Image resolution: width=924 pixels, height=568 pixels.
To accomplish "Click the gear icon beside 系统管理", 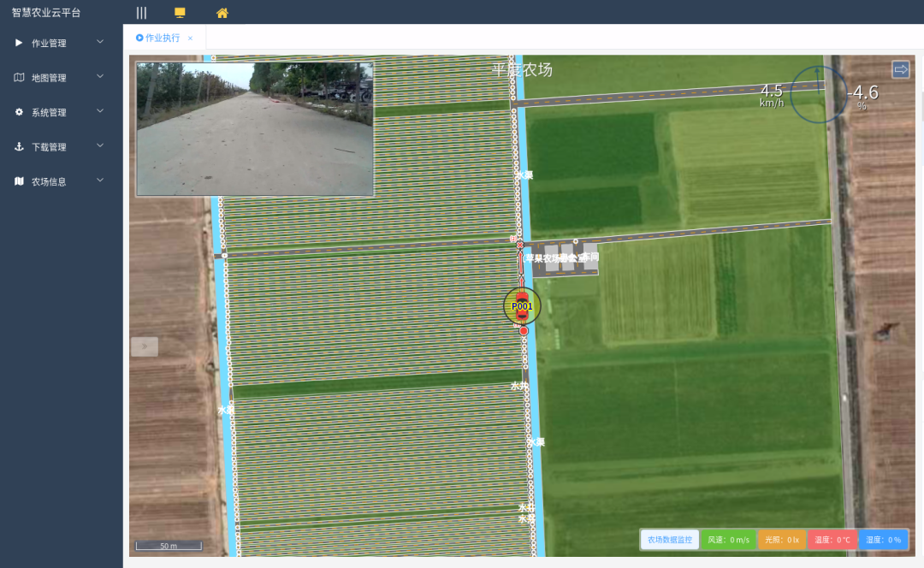I will tap(19, 112).
